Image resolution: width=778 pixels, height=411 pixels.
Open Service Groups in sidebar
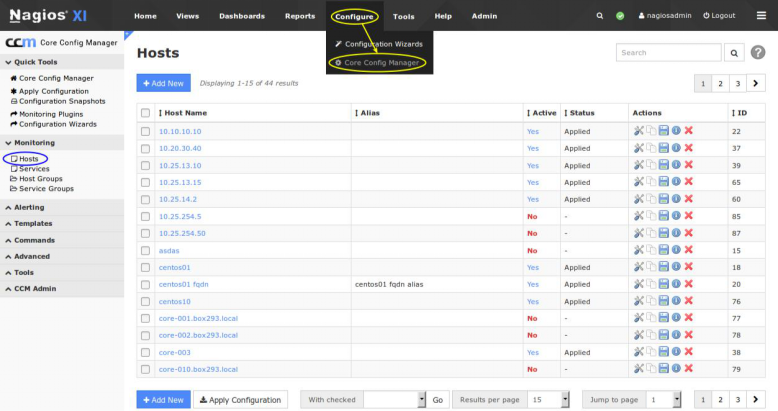42,189
